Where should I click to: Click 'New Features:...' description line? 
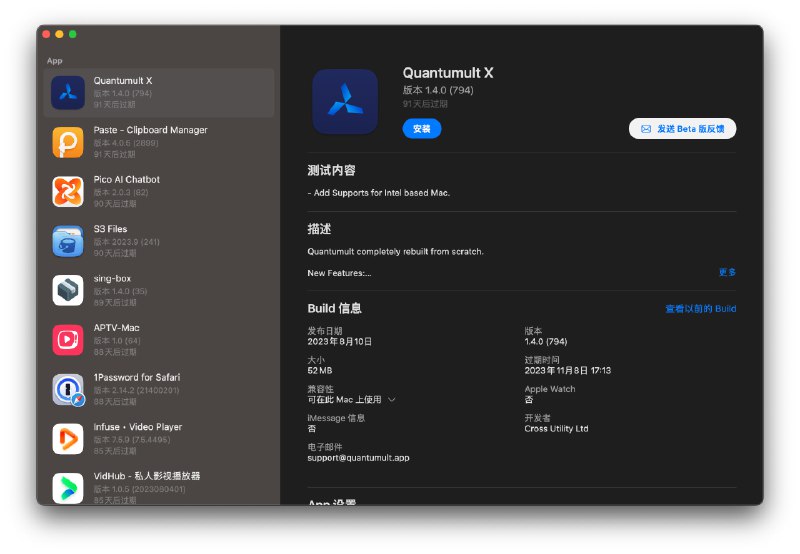339,273
